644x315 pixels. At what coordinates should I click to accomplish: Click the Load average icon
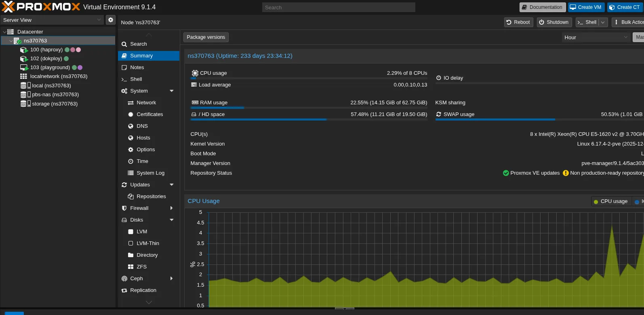194,85
